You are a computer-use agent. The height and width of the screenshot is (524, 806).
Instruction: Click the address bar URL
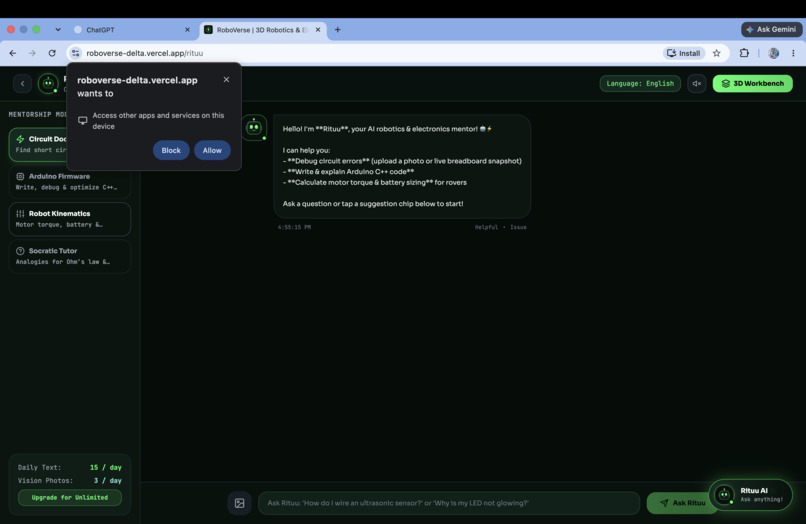(144, 53)
